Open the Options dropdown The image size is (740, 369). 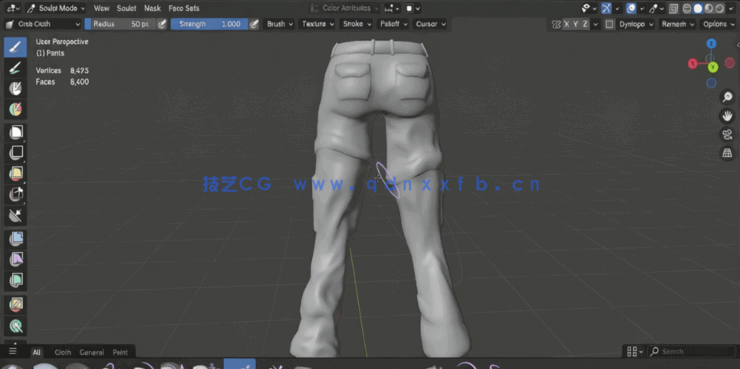pos(718,24)
